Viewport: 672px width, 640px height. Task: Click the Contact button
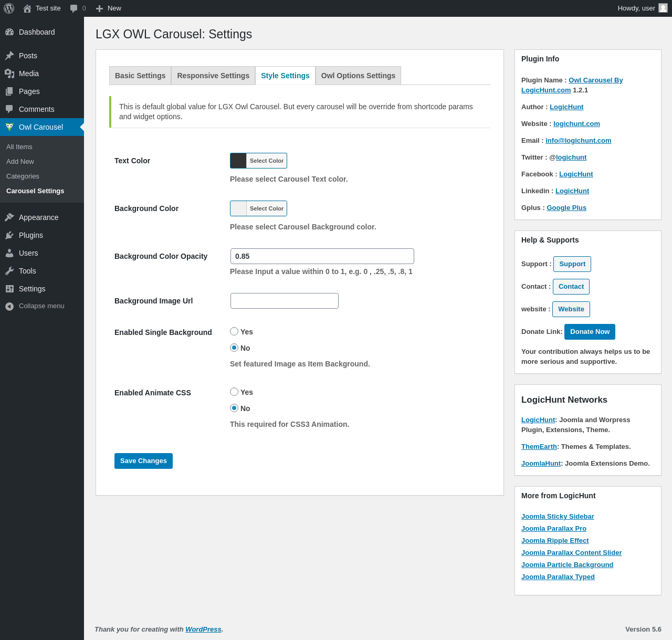tap(571, 287)
